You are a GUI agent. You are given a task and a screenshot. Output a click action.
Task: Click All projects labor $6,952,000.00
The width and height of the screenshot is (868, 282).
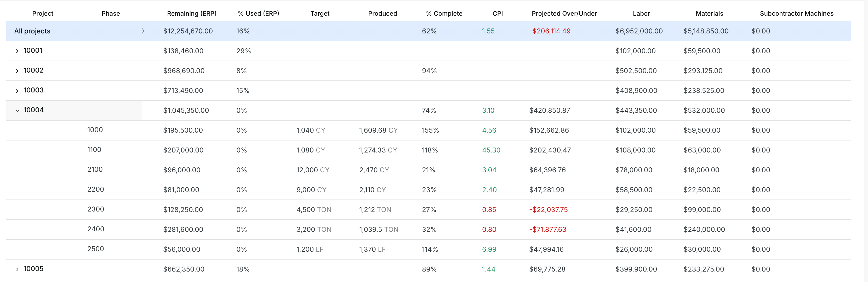[639, 31]
